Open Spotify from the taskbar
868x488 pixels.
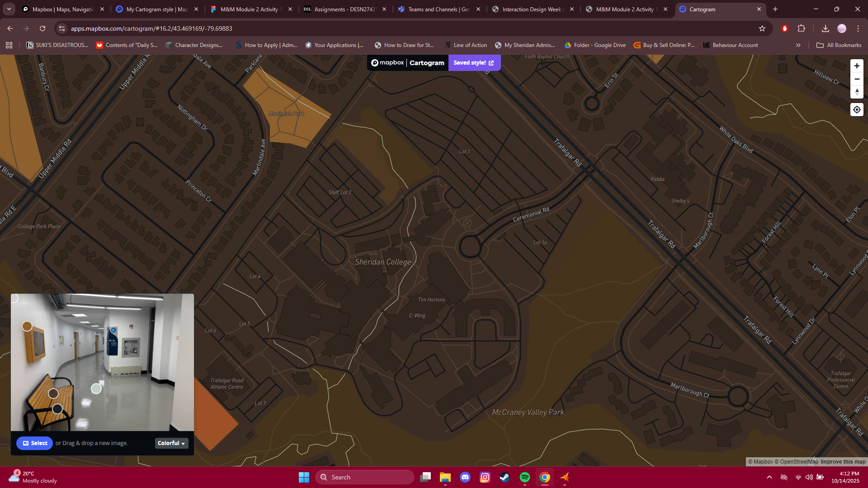click(524, 477)
